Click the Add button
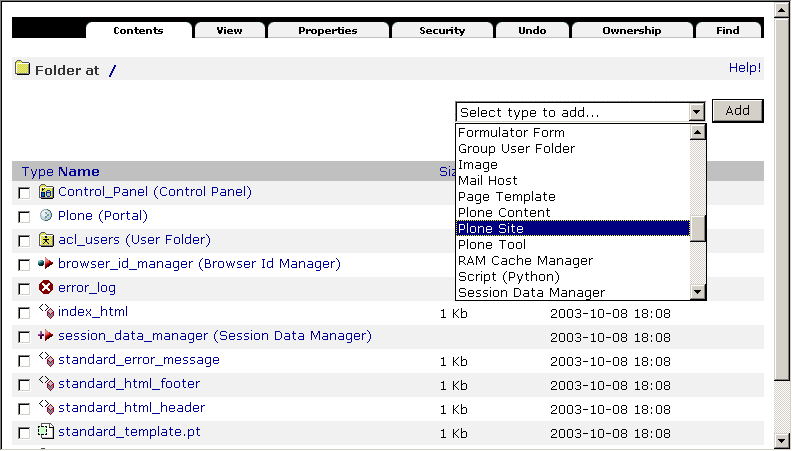 tap(737, 111)
